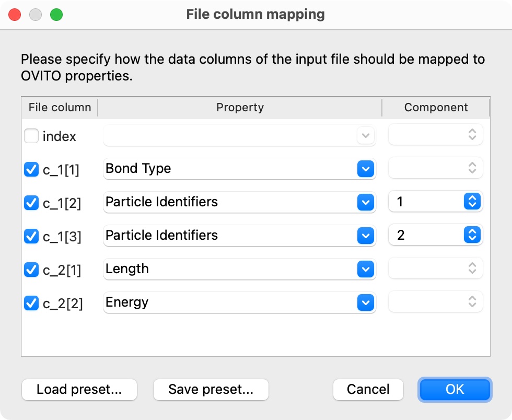
Task: Open component selector showing value 1
Action: tap(472, 202)
